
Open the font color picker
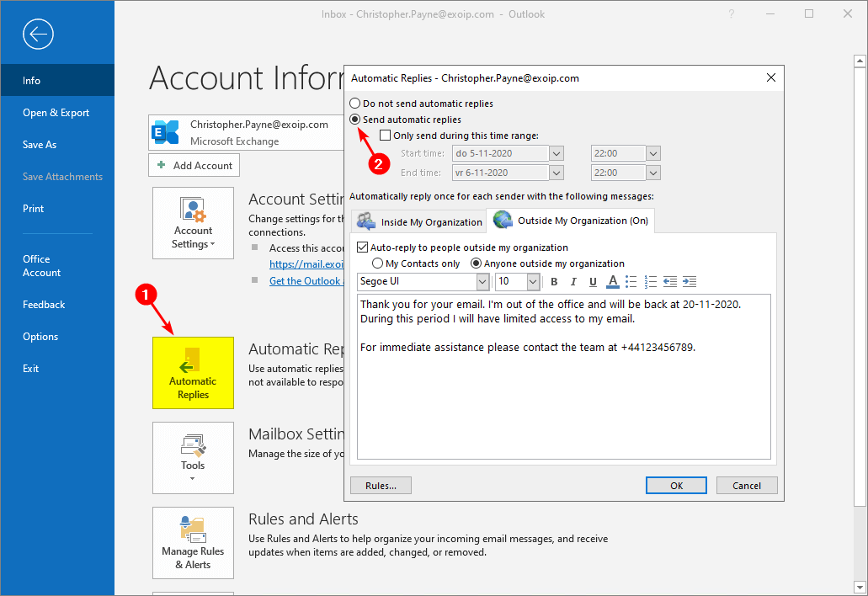coord(612,281)
